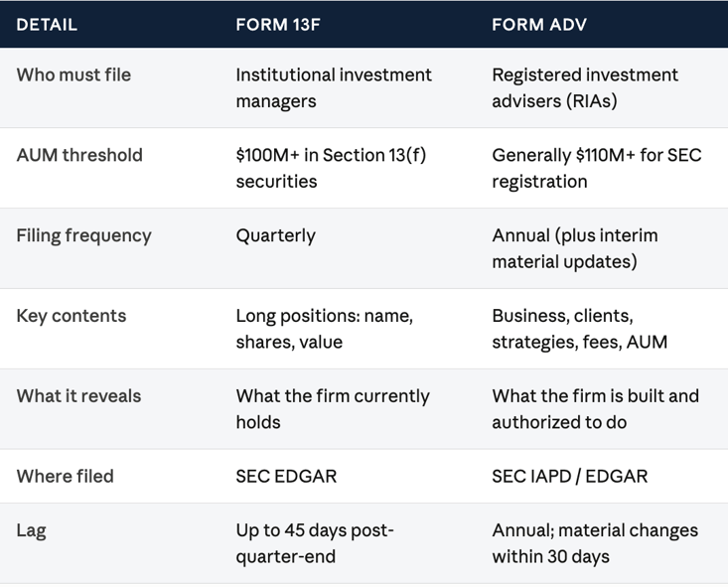Click 'Registered investment advisers (RIAs)' cell
The height and width of the screenshot is (587, 728).
click(585, 87)
